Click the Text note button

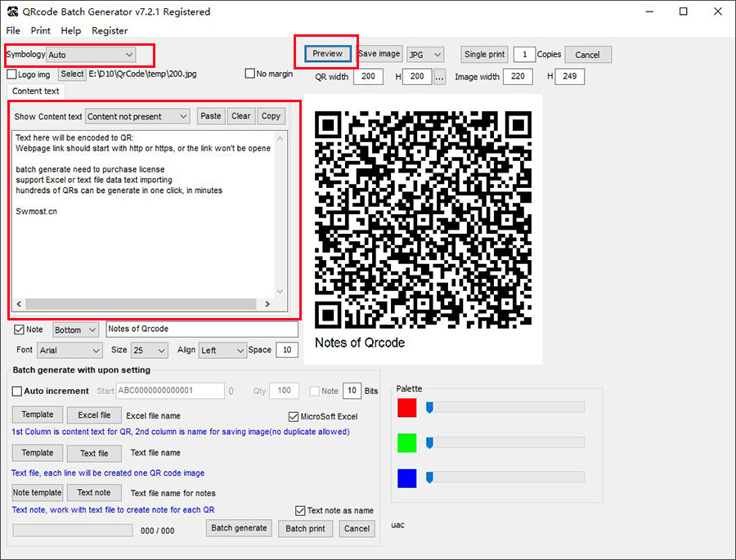tap(94, 492)
